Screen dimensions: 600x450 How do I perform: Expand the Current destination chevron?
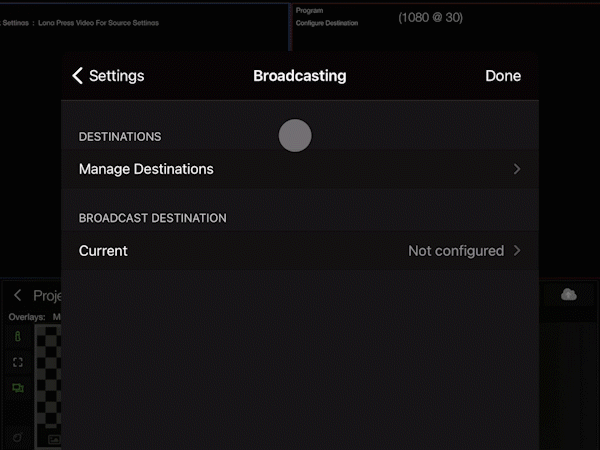point(517,251)
